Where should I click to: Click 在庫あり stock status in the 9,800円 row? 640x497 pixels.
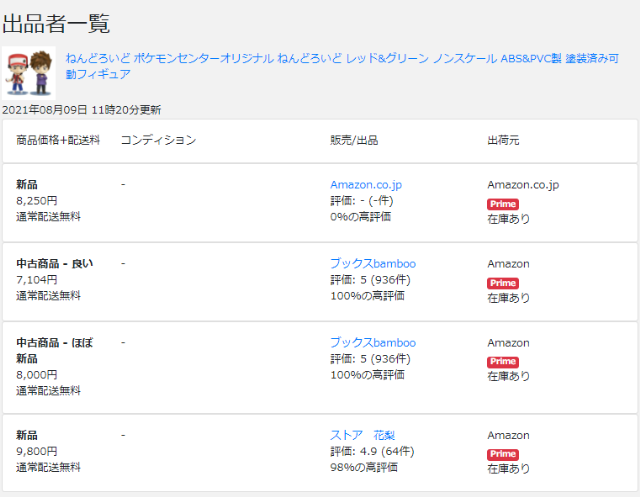click(x=509, y=469)
